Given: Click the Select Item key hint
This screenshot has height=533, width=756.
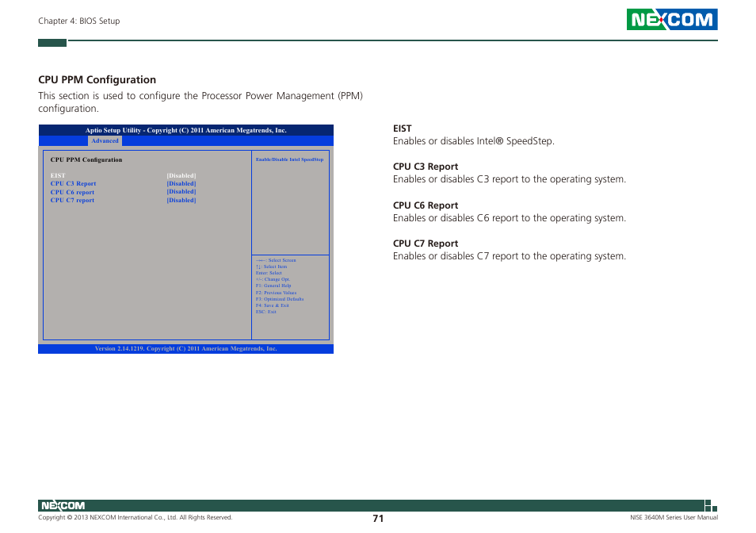Looking at the screenshot, I should click(272, 266).
